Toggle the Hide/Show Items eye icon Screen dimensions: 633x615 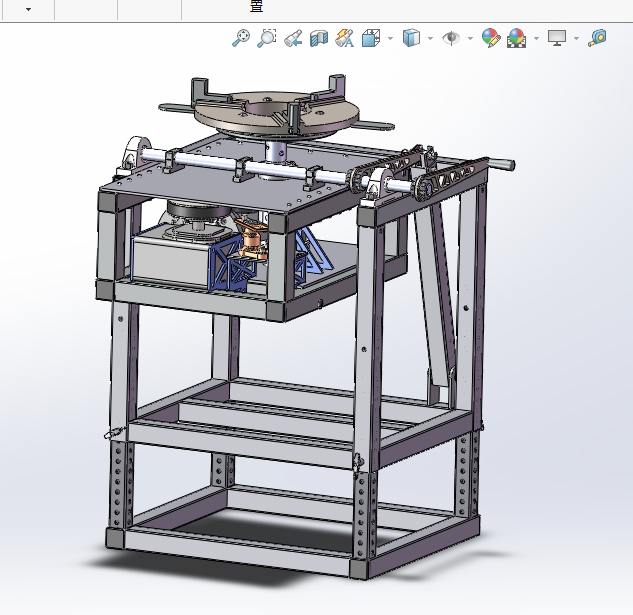(452, 39)
